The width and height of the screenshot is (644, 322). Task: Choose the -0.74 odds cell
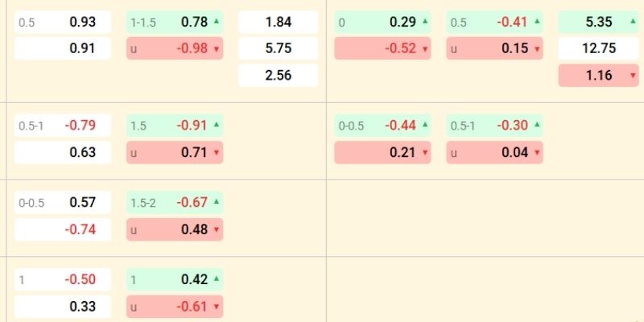(x=63, y=229)
